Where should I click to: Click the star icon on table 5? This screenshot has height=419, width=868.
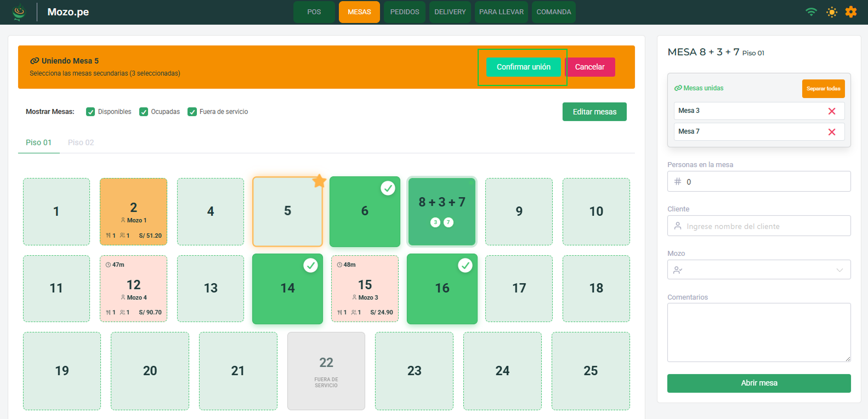coord(319,181)
